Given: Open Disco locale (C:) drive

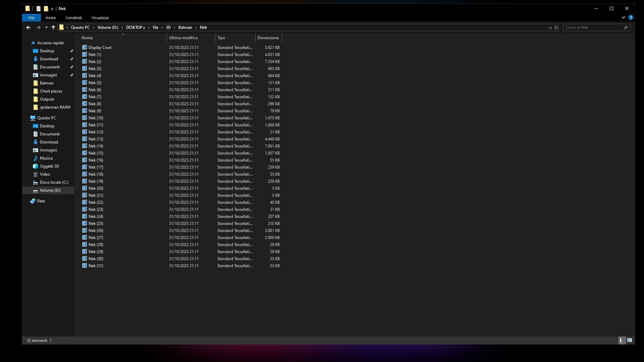Looking at the screenshot, I should [54, 182].
